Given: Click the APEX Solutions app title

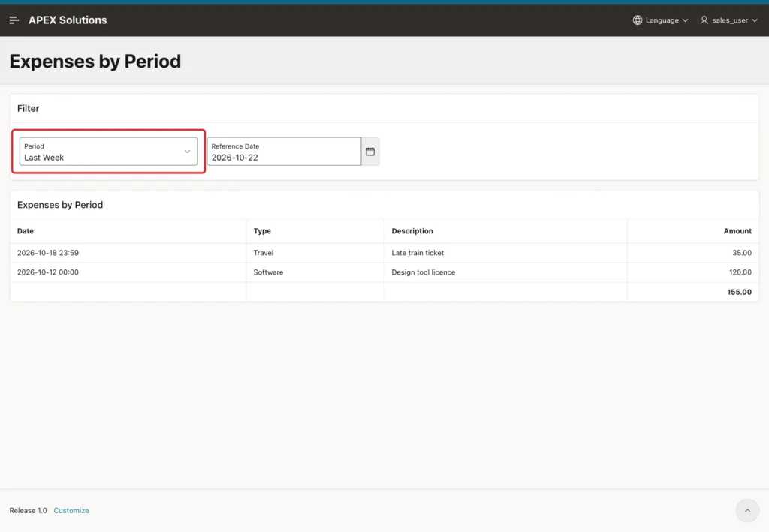Looking at the screenshot, I should pyautogui.click(x=68, y=20).
